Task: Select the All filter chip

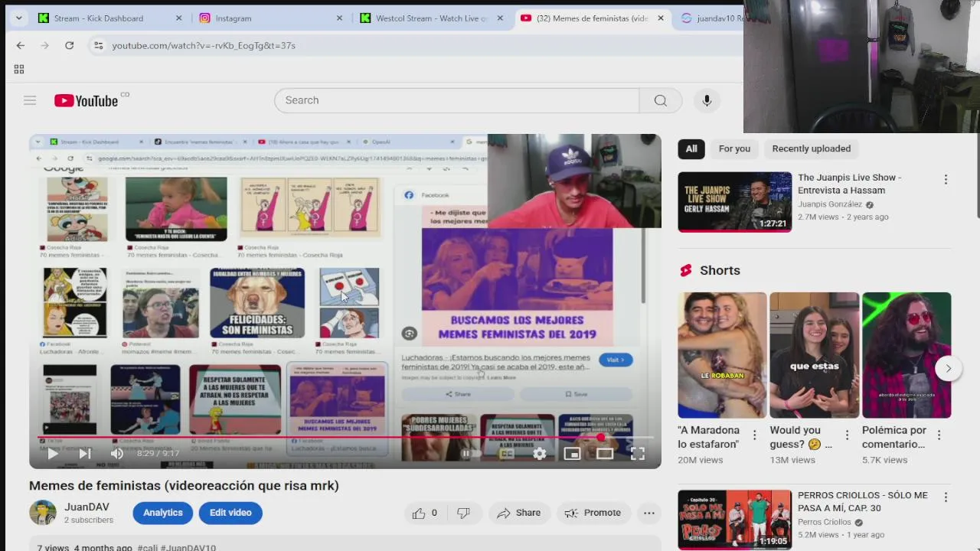Action: 691,148
